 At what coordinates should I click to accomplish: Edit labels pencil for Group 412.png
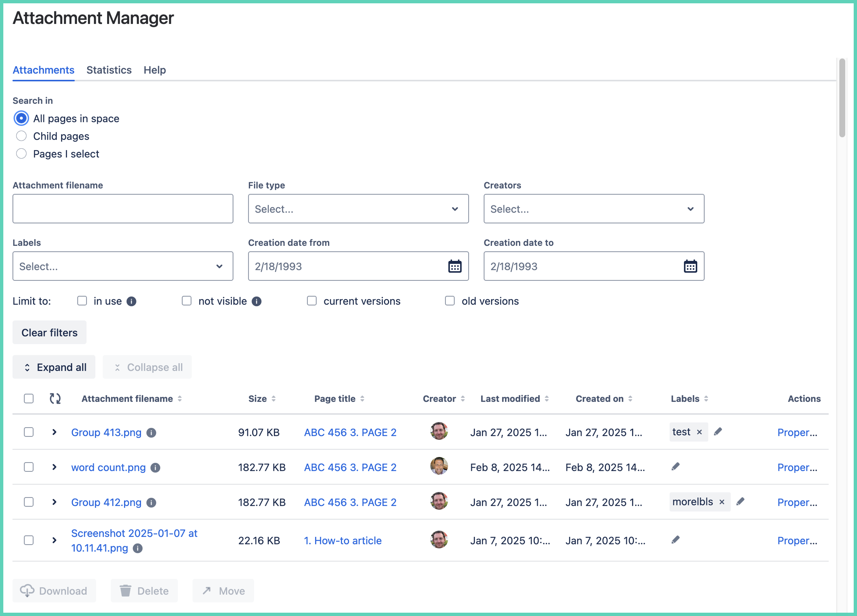[740, 502]
